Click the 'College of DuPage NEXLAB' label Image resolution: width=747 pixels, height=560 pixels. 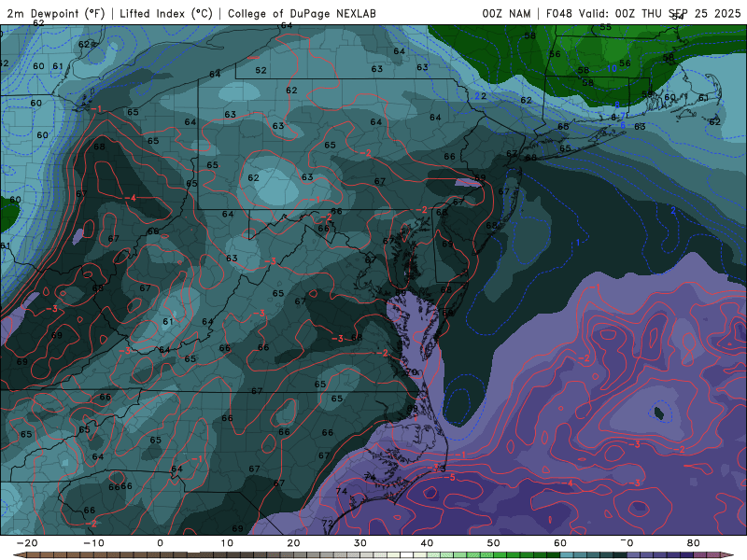(302, 13)
